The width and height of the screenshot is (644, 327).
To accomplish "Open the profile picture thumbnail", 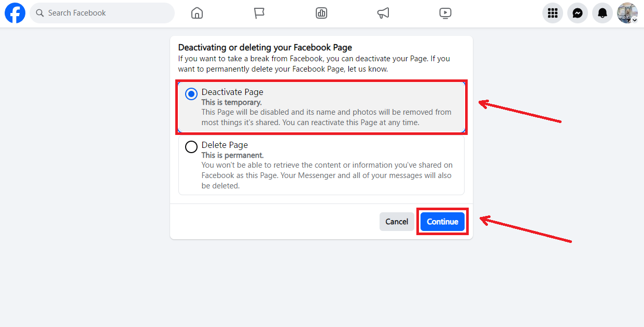I will click(627, 13).
